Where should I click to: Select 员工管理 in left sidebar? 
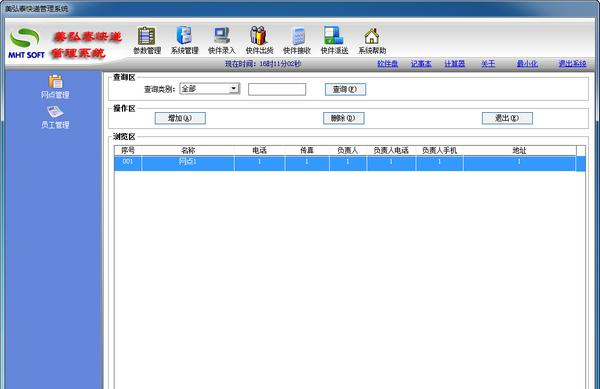(55, 117)
